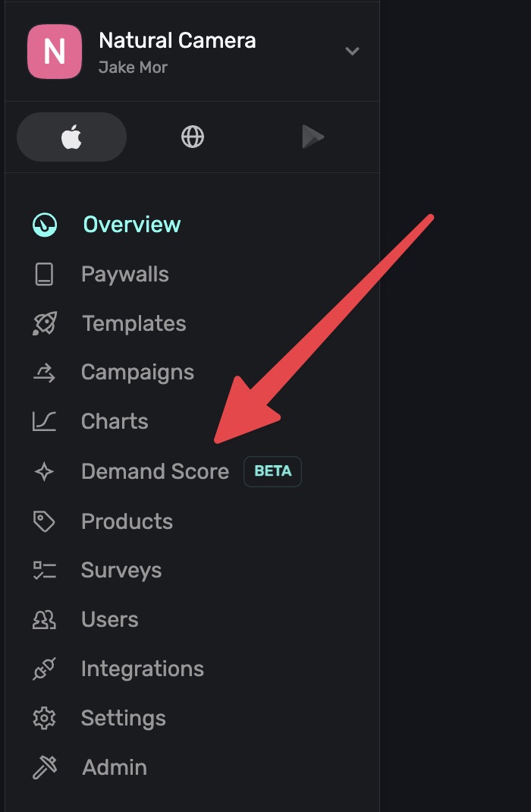The width and height of the screenshot is (531, 812).
Task: Expand the app switcher chevron
Action: click(352, 52)
